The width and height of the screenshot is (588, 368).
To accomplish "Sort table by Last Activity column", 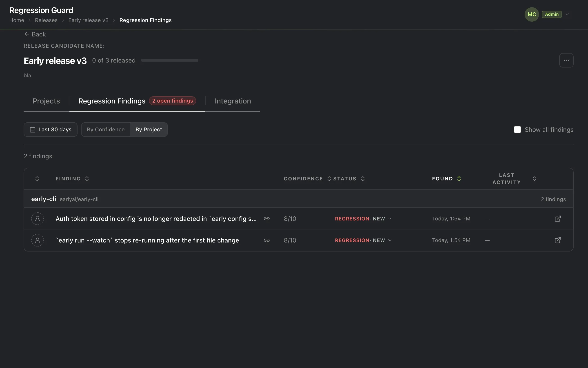I will click(x=514, y=179).
